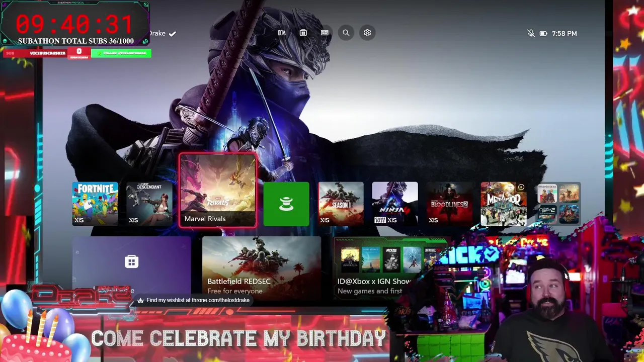Click the 7:58 PM clock

click(x=565, y=34)
